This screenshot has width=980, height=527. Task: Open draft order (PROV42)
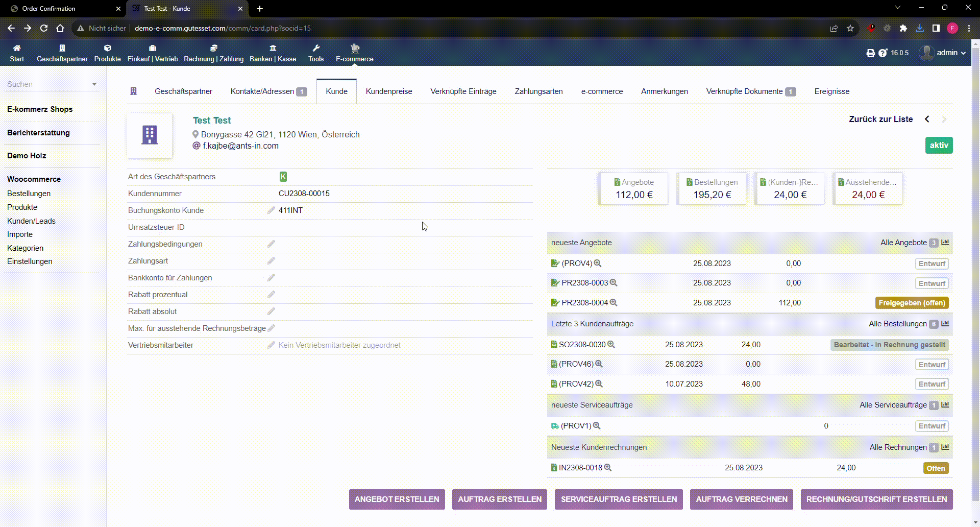coord(576,384)
